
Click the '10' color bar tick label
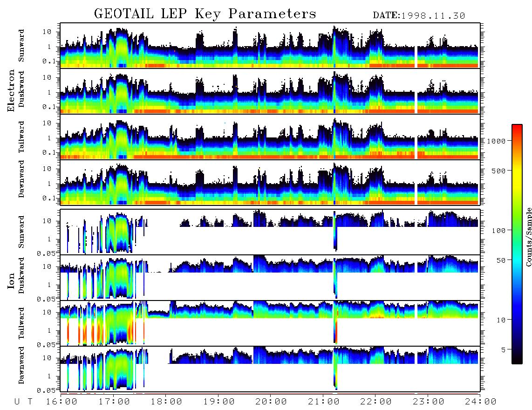[x=501, y=320]
